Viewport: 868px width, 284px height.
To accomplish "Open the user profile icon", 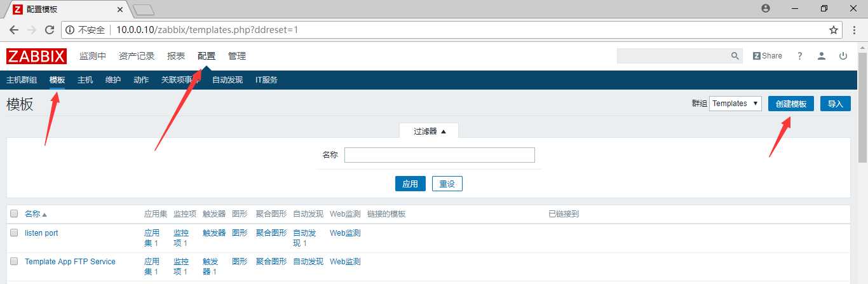I will (822, 56).
